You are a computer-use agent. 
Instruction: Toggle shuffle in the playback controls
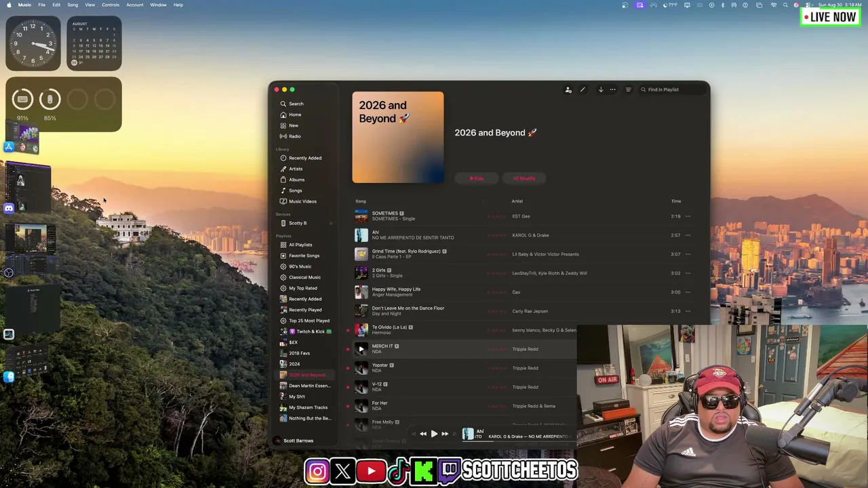pos(414,434)
